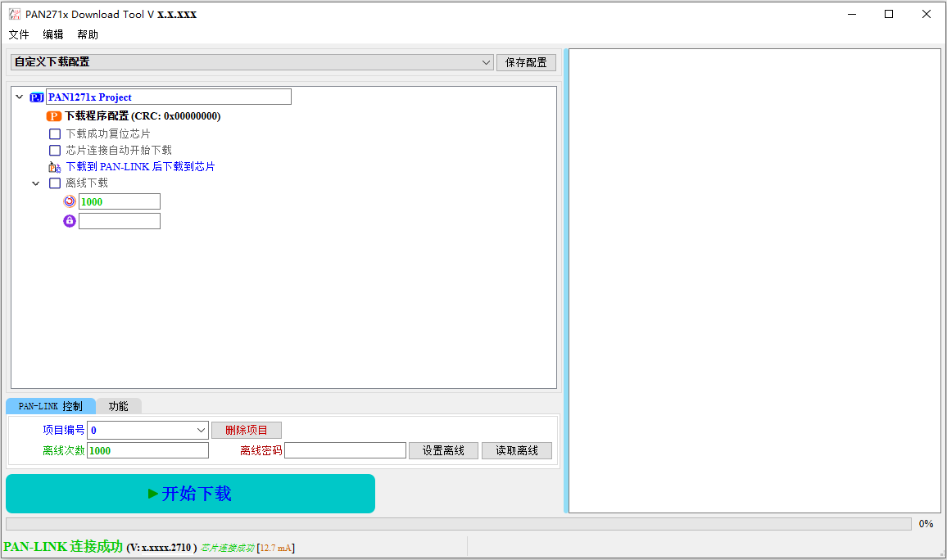
Task: Open the 自定义下载配置 dropdown
Action: coord(252,62)
